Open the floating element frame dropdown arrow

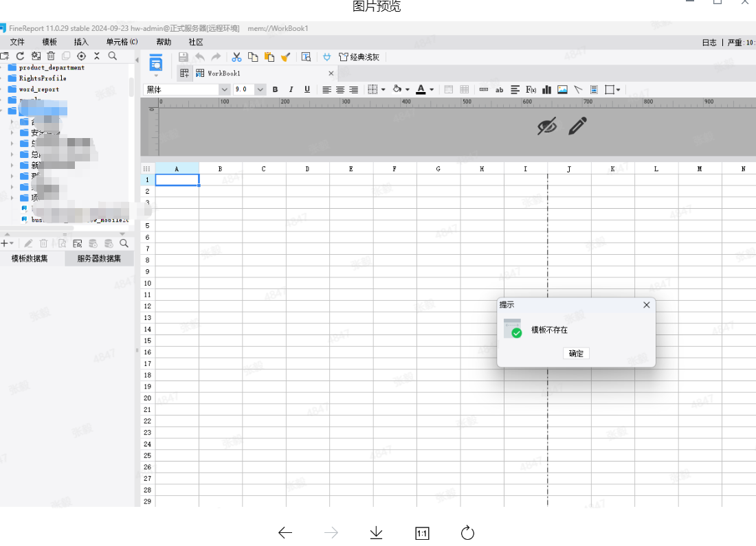pyautogui.click(x=618, y=90)
